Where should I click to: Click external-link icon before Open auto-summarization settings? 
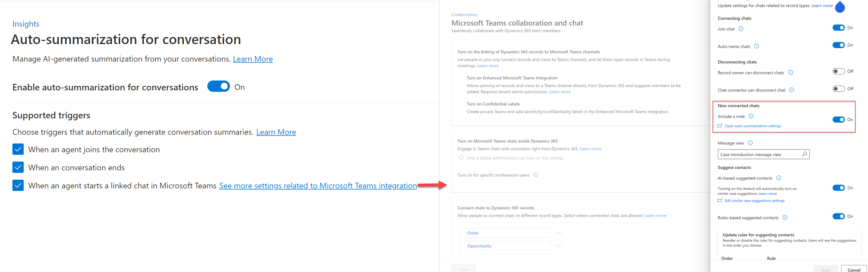point(720,126)
